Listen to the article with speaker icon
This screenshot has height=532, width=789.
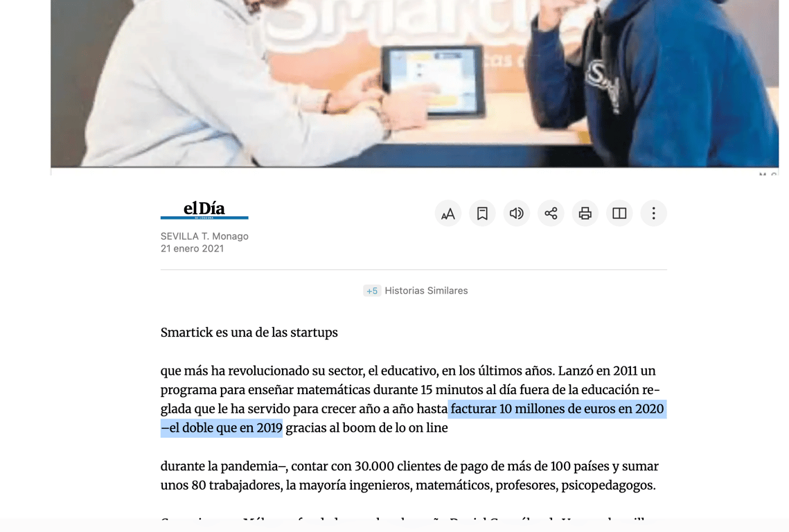[x=516, y=213]
